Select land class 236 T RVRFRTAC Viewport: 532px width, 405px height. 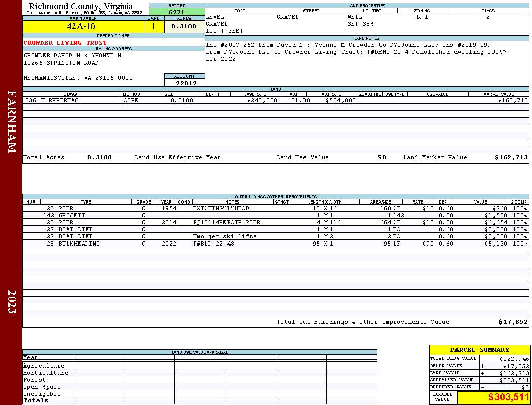point(52,101)
